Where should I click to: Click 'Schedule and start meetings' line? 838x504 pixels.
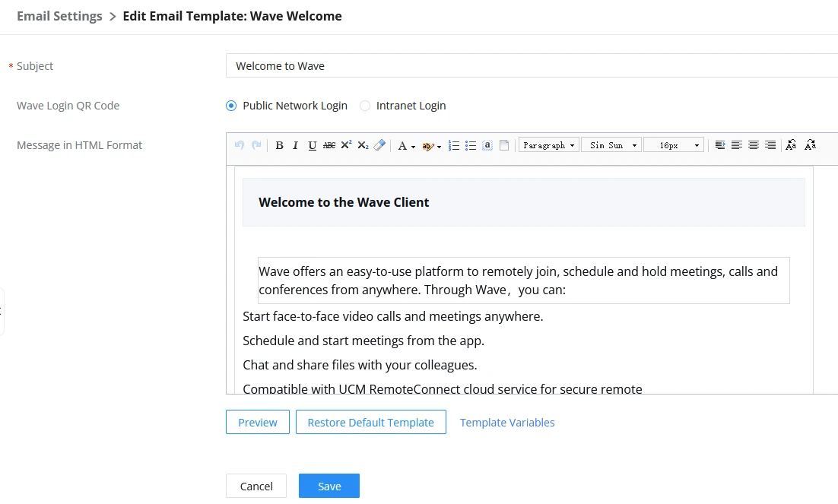(x=363, y=341)
